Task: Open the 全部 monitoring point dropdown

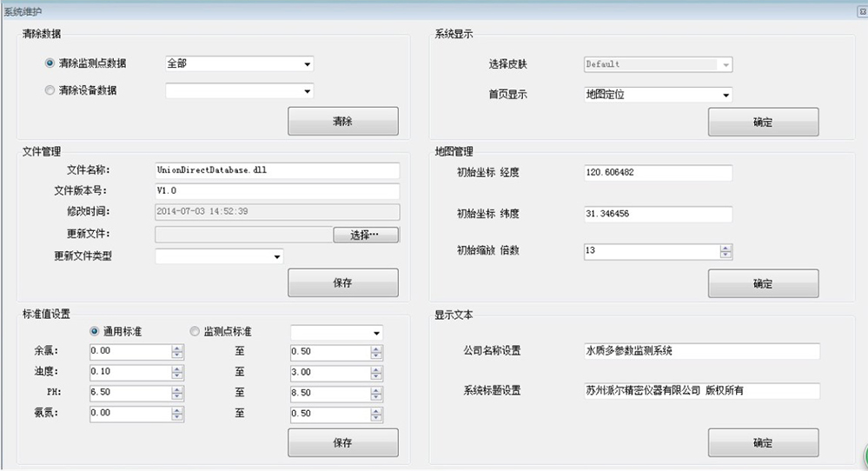Action: coord(307,64)
